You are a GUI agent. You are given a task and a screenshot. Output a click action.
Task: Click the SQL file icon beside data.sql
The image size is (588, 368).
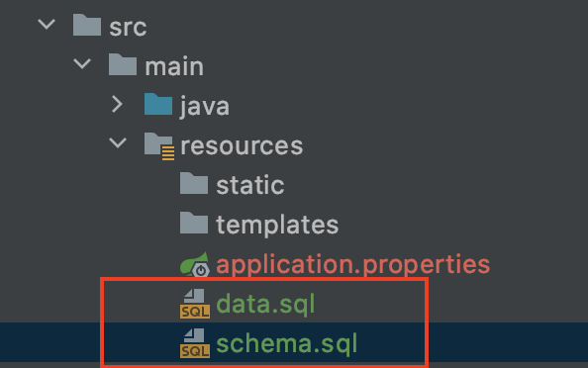[x=195, y=304]
